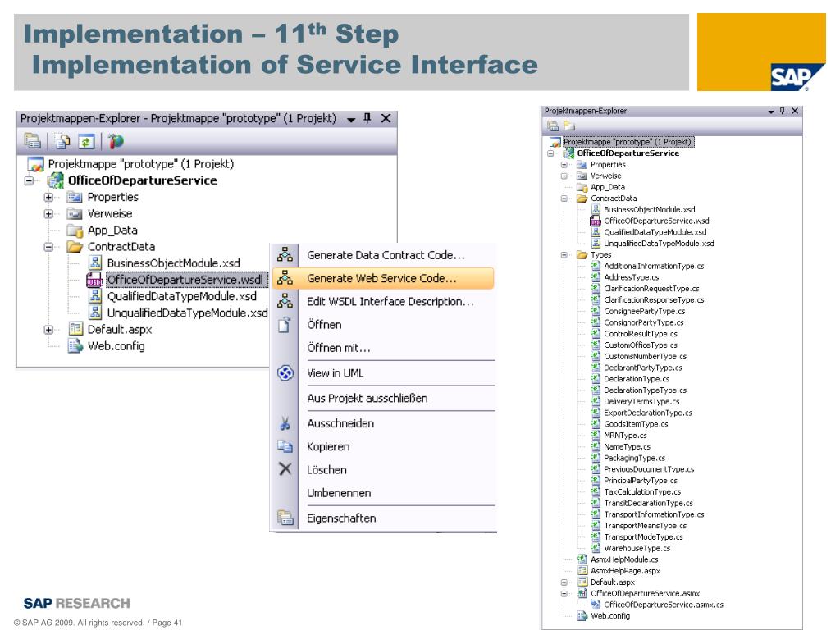Viewport: 840px width, 630px height.
Task: Collapse the Types folder in right explorer
Action: pos(564,255)
